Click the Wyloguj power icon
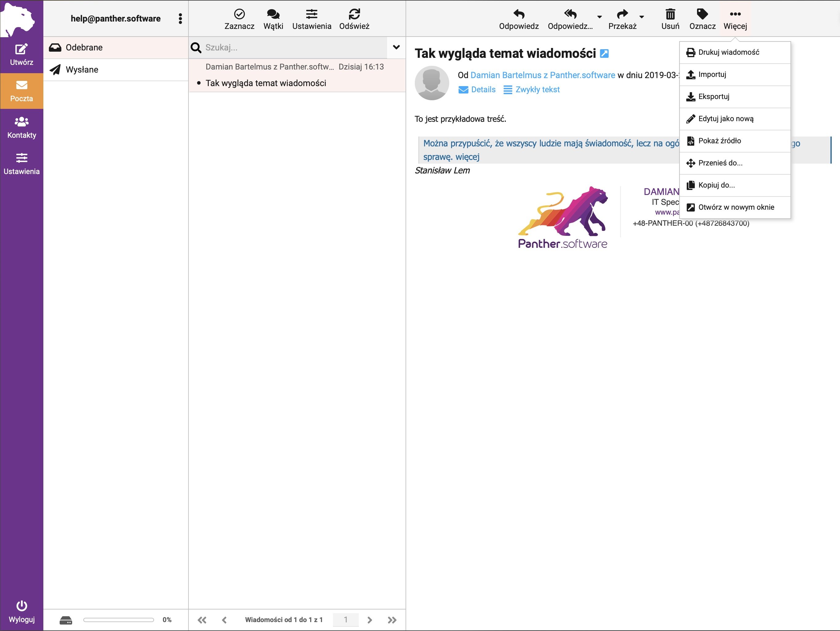840x631 pixels. click(21, 605)
